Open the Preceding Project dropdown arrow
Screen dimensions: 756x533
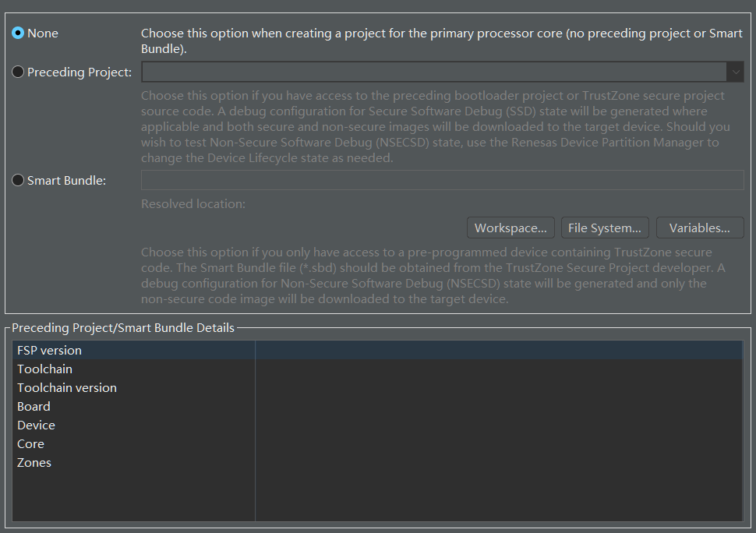point(735,72)
